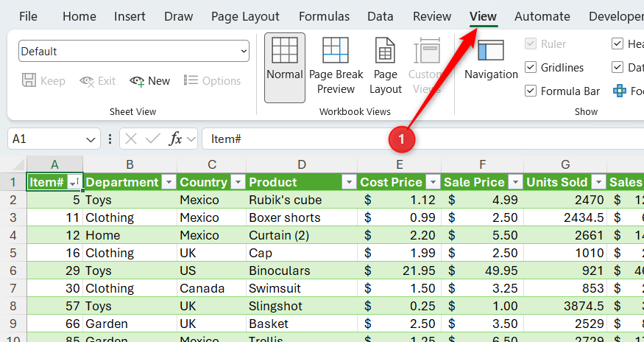Switch to Page Break Preview
The width and height of the screenshot is (644, 342).
point(336,66)
